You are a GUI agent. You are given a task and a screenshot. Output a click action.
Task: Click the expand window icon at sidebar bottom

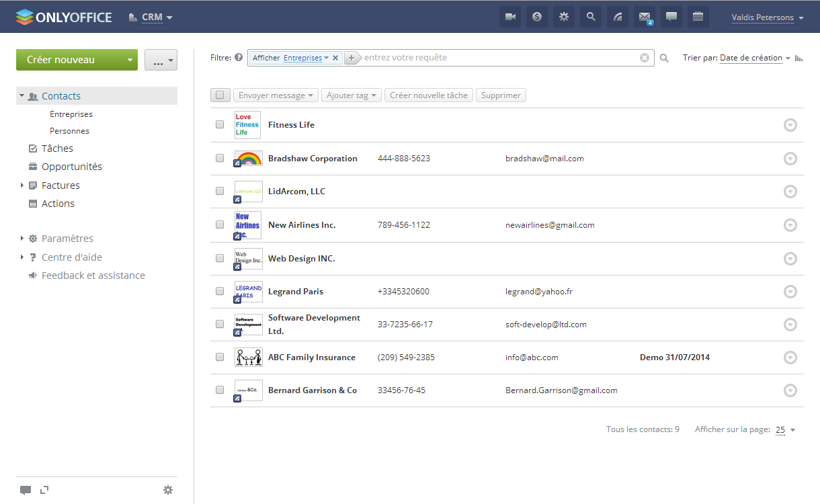click(44, 490)
